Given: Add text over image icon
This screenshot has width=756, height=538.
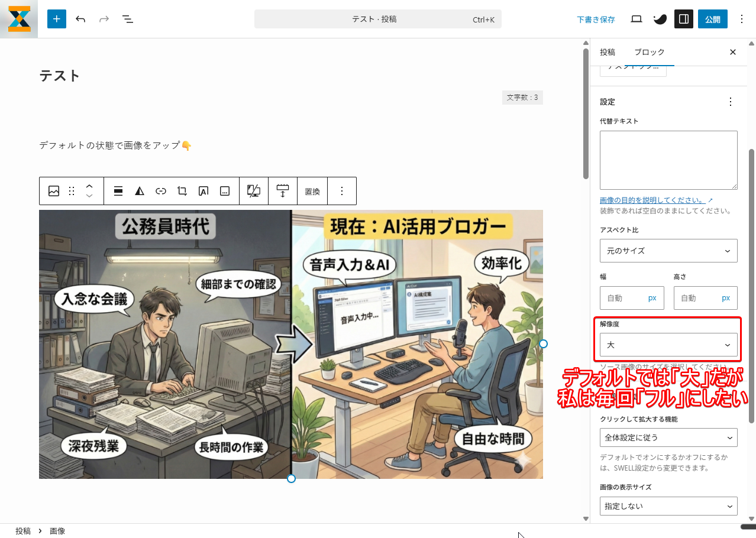Looking at the screenshot, I should [203, 191].
